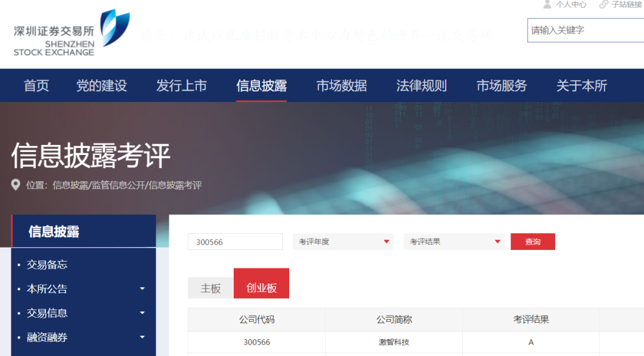
Task: Switch to the 创业板 tab
Action: [x=261, y=283]
